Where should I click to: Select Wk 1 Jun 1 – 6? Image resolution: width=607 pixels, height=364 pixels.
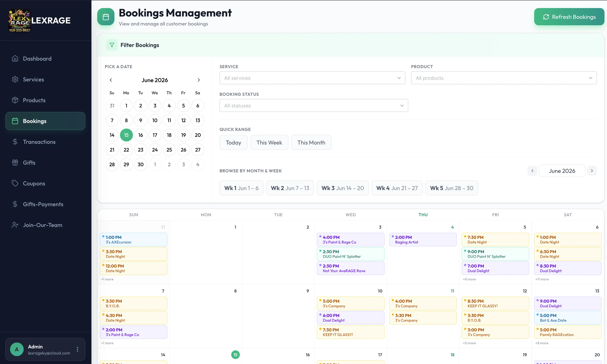pos(241,188)
